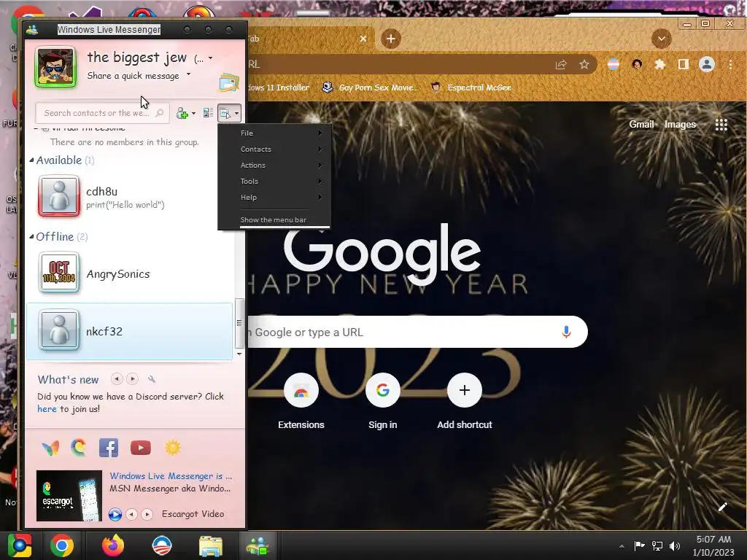The image size is (747, 560).
Task: Open the Help submenu
Action: pos(274,197)
